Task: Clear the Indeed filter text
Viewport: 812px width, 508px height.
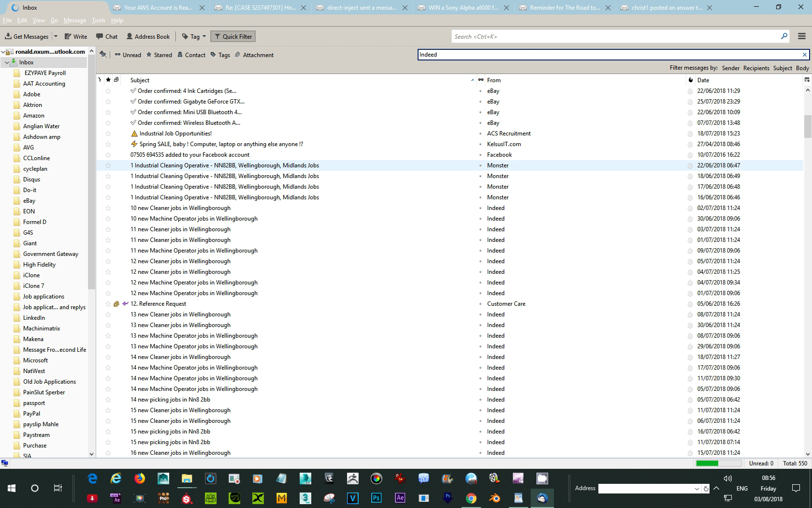Action: pos(804,55)
